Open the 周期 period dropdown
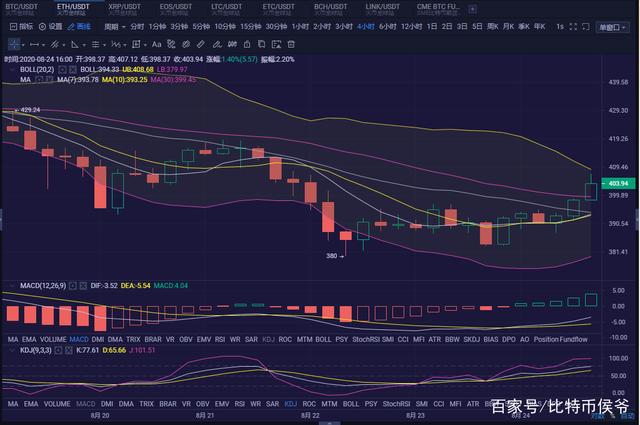 pos(115,27)
